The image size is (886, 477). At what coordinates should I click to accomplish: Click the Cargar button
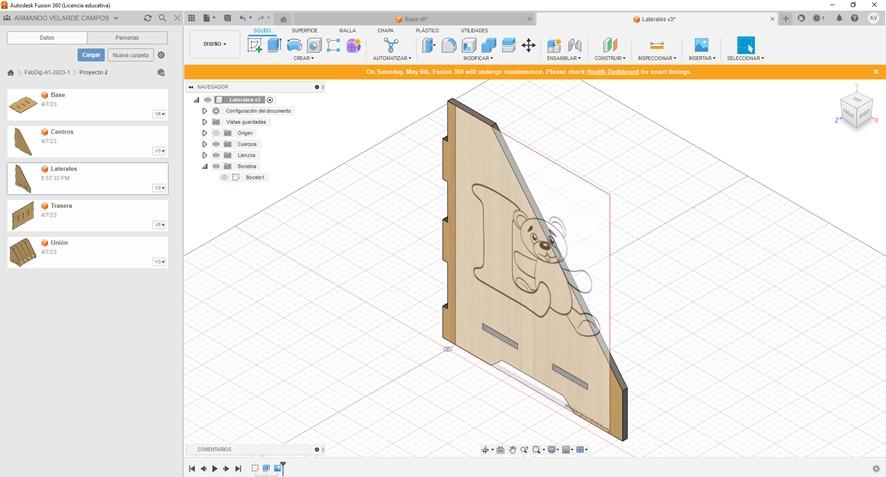(x=91, y=55)
